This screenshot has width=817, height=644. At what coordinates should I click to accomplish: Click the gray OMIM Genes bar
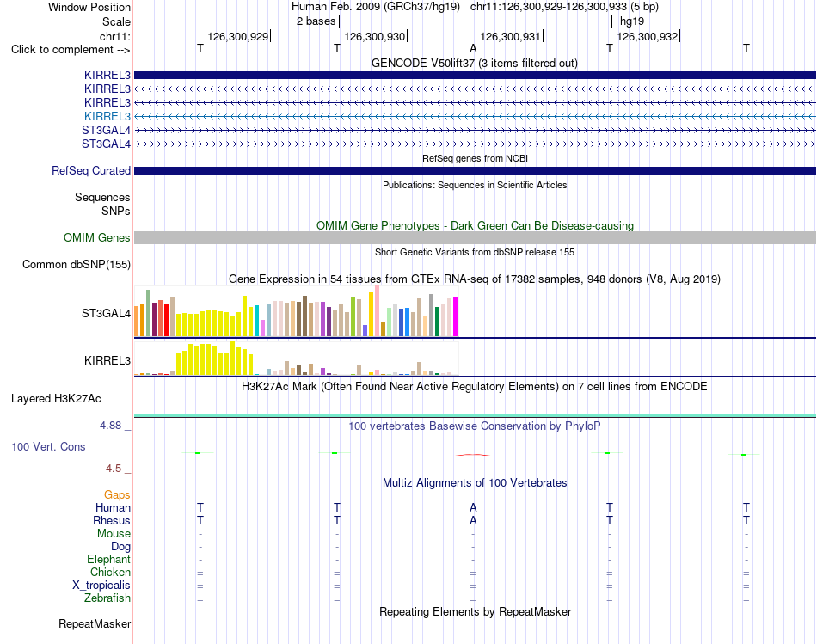[475, 237]
